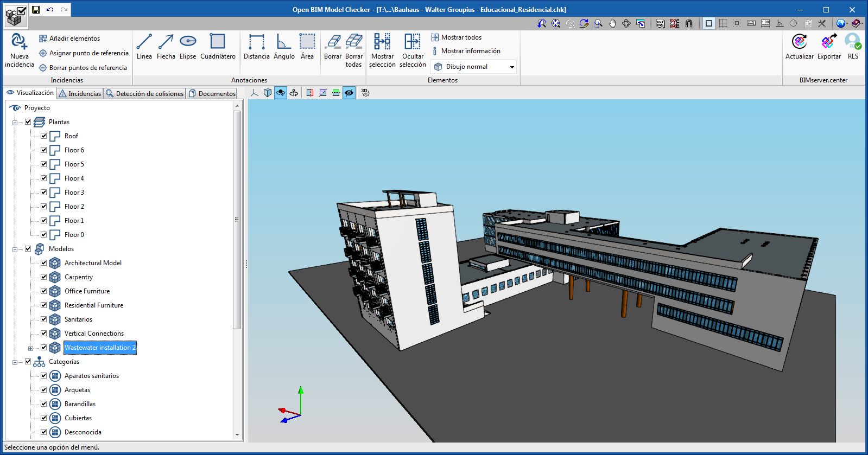Open the RLS user icon
This screenshot has height=455, width=868.
[853, 42]
